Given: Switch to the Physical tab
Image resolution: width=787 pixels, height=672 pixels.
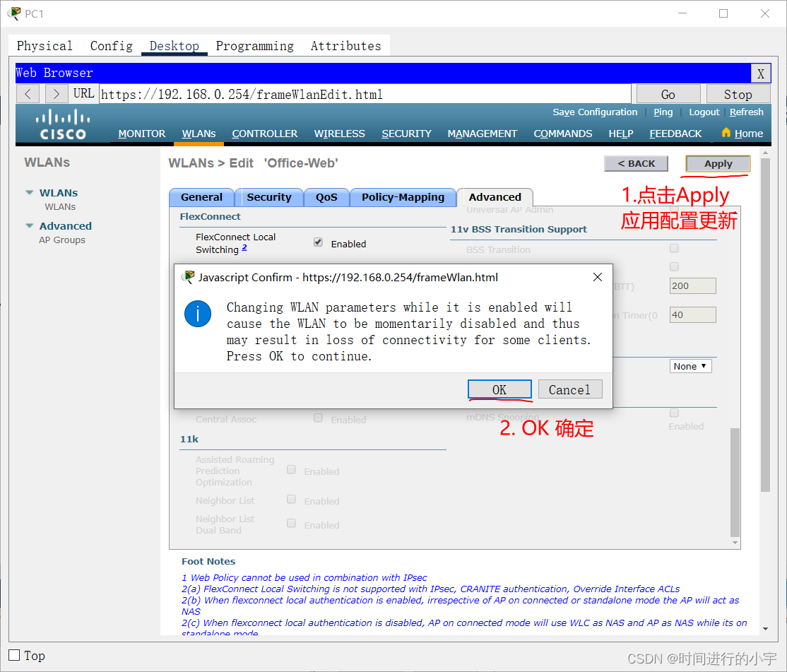Looking at the screenshot, I should pos(45,46).
